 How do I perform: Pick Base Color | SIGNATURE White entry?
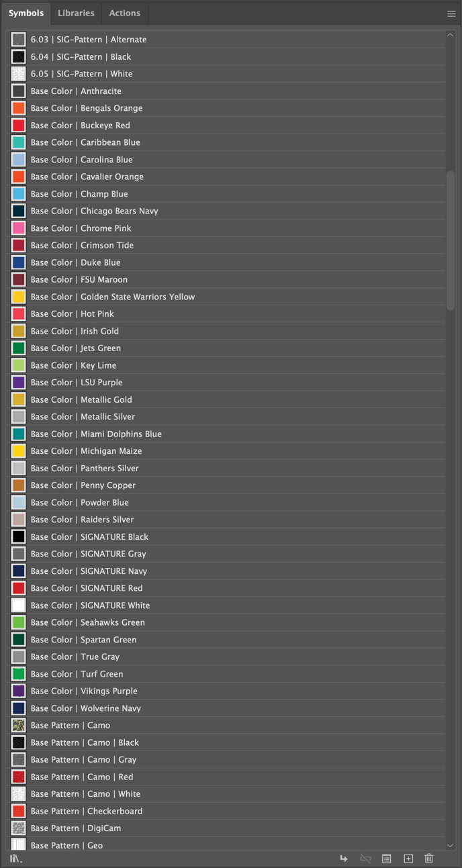90,606
